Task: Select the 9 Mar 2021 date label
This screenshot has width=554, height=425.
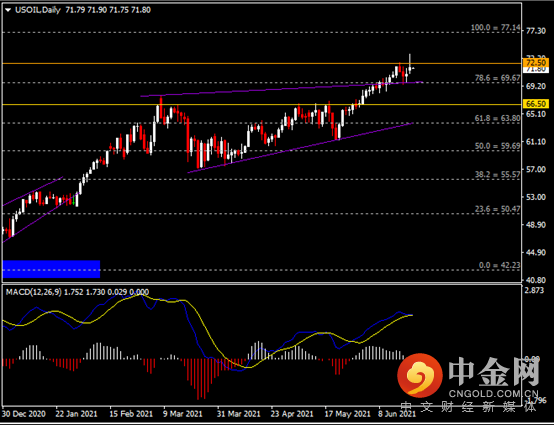Action: [x=183, y=414]
